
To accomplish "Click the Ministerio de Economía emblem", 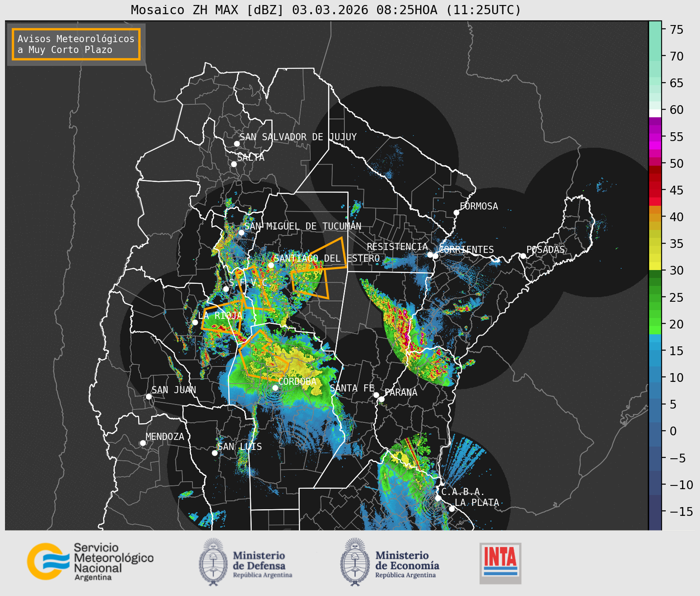I will pos(355,562).
